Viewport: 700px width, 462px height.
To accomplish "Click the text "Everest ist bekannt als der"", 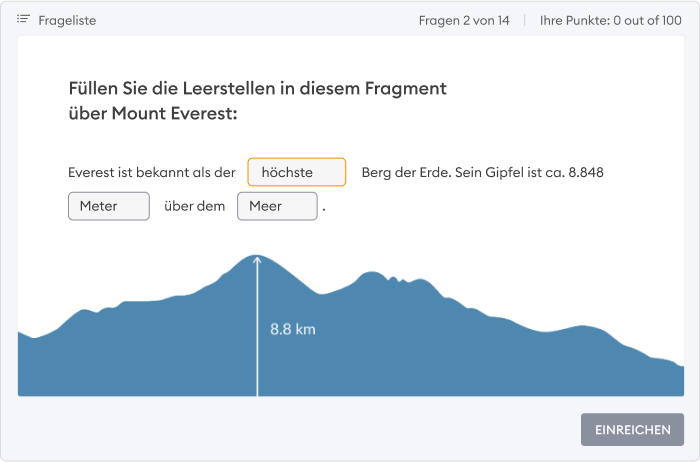I will (152, 172).
